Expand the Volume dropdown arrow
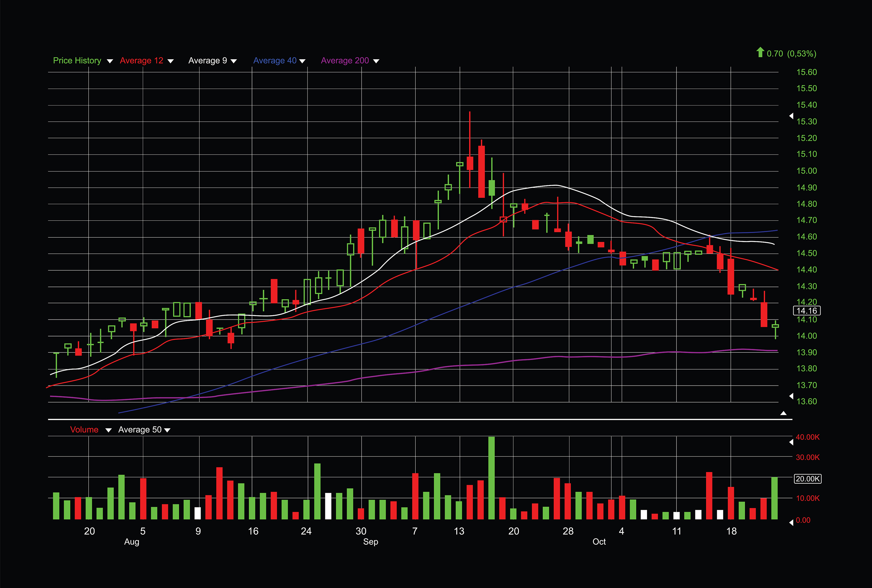 click(x=108, y=430)
